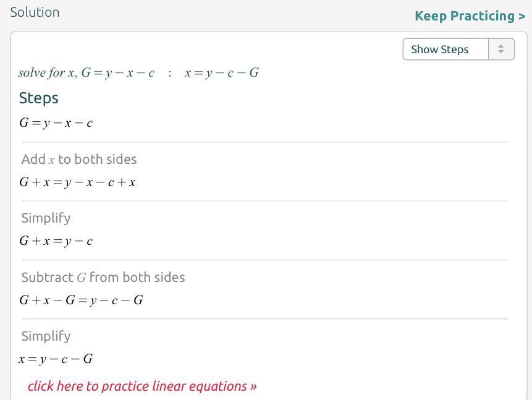Select the equation G+x=y−x−c+x
Screen dimensions: 532x400
(77, 182)
